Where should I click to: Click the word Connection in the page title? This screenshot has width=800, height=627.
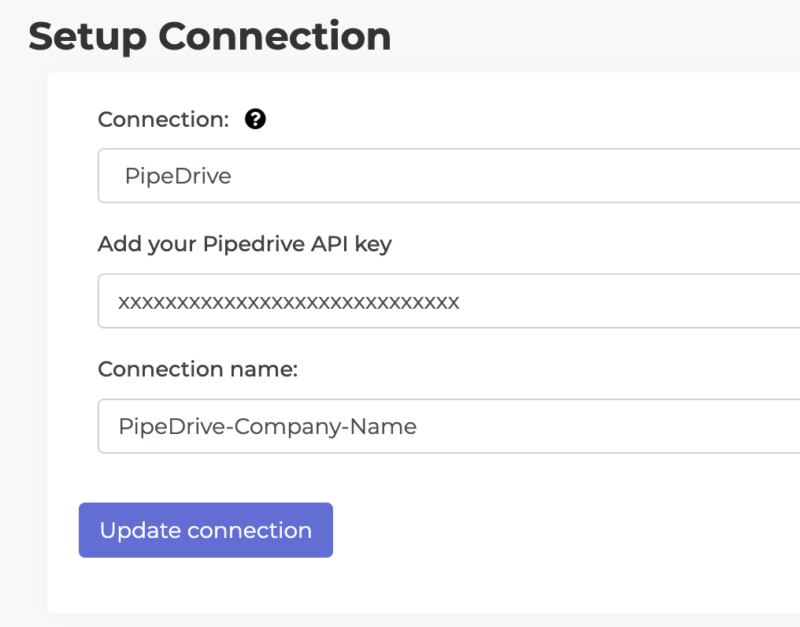(x=275, y=37)
